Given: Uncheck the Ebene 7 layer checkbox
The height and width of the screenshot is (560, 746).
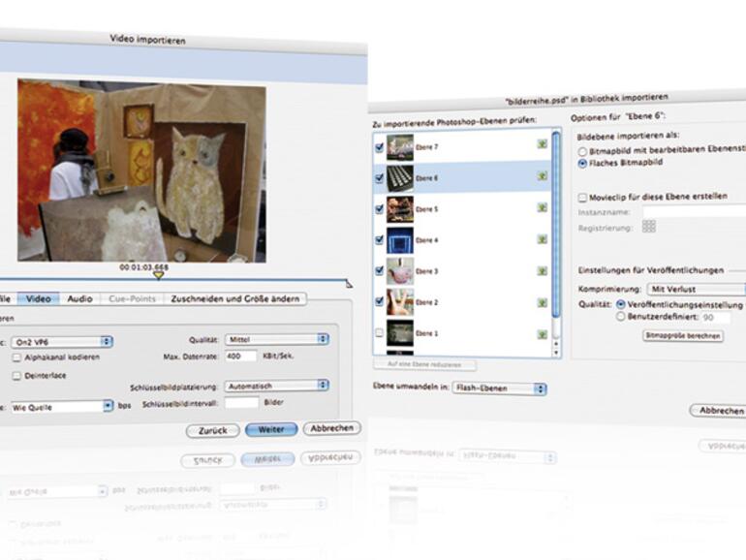Looking at the screenshot, I should [x=379, y=147].
